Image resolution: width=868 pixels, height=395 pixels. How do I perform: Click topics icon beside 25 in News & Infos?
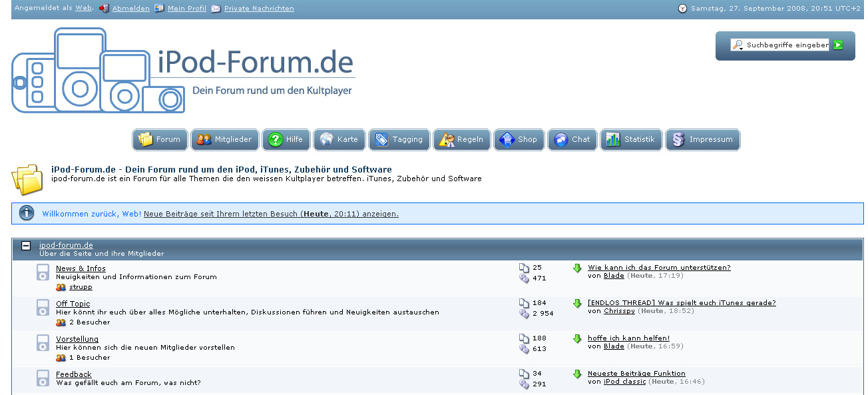coord(524,268)
